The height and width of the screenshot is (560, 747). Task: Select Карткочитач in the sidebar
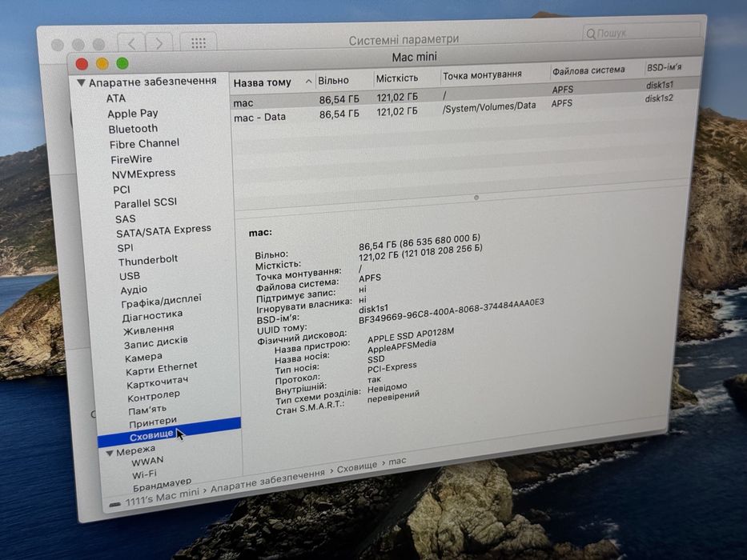click(x=157, y=382)
